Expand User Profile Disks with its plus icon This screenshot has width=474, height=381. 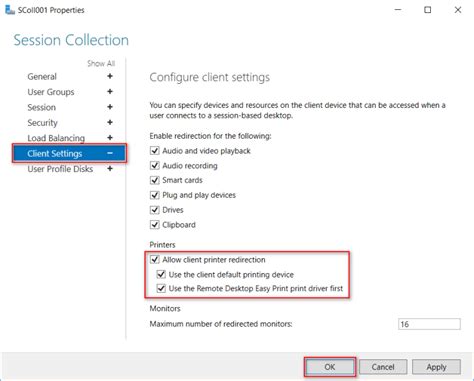[x=110, y=168]
